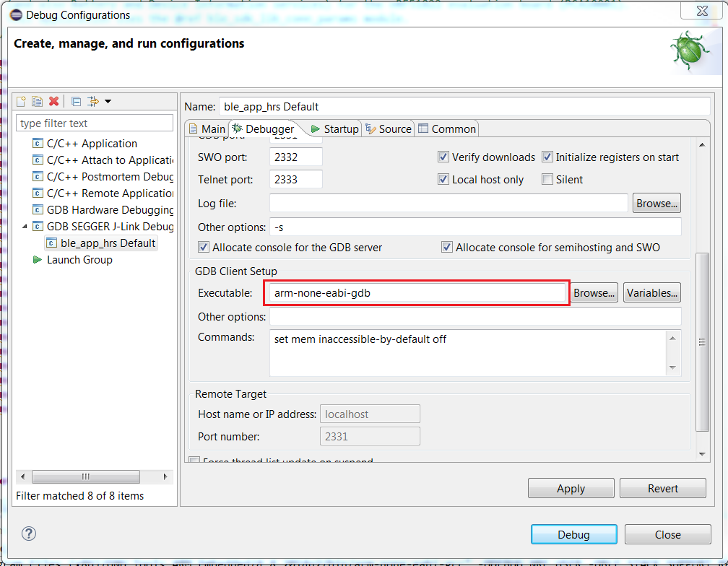Click the C/C++ Application type icon

coord(38,144)
